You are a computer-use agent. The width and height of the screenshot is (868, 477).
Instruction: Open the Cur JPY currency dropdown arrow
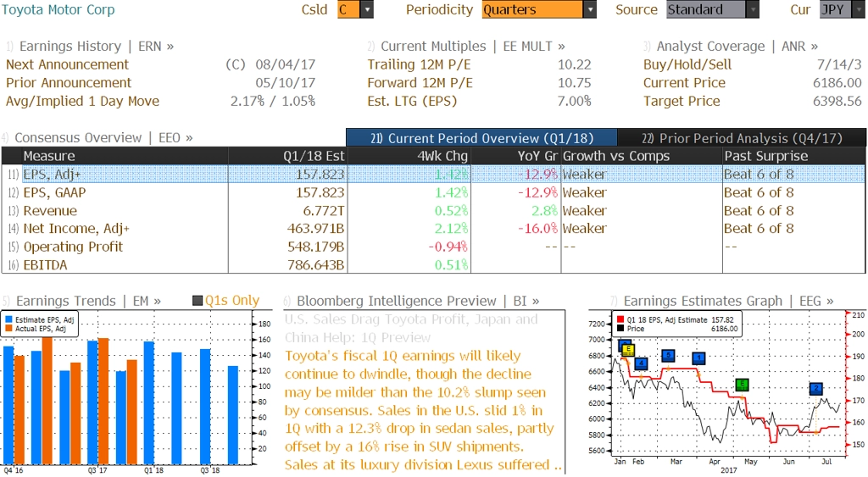pyautogui.click(x=860, y=9)
